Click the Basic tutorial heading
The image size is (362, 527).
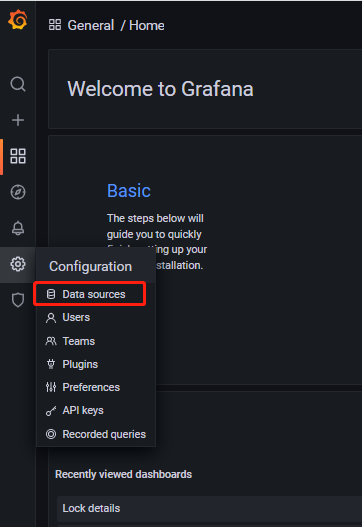[x=129, y=191]
